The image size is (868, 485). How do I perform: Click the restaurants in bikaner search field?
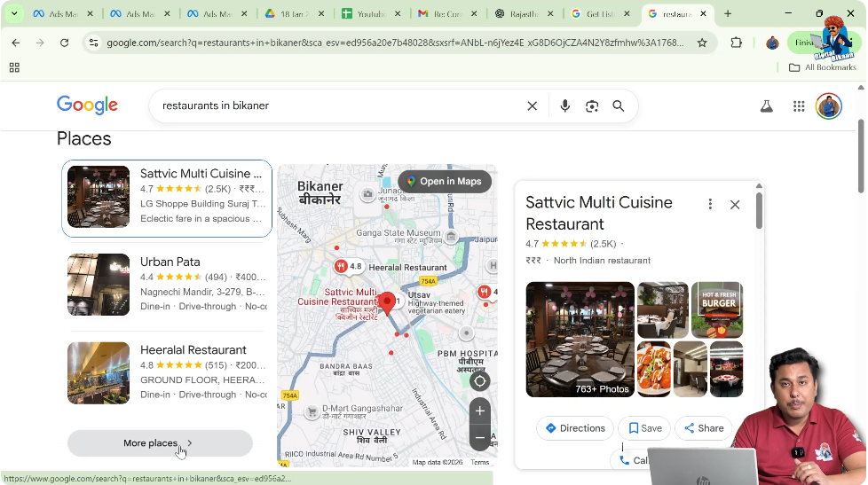[337, 106]
